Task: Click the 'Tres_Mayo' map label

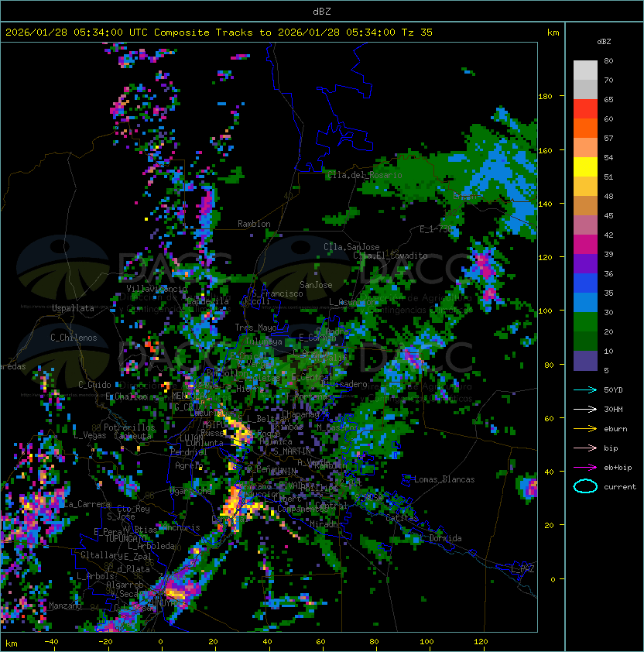Action: tap(255, 328)
